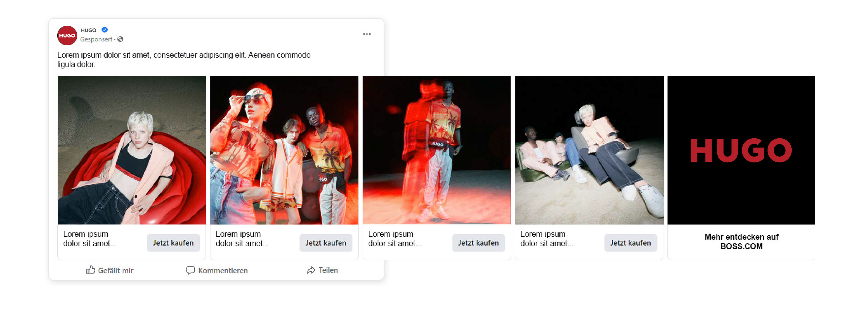Click Jetzt kaufen on the second carousel card
The height and width of the screenshot is (310, 868).
coord(326,243)
